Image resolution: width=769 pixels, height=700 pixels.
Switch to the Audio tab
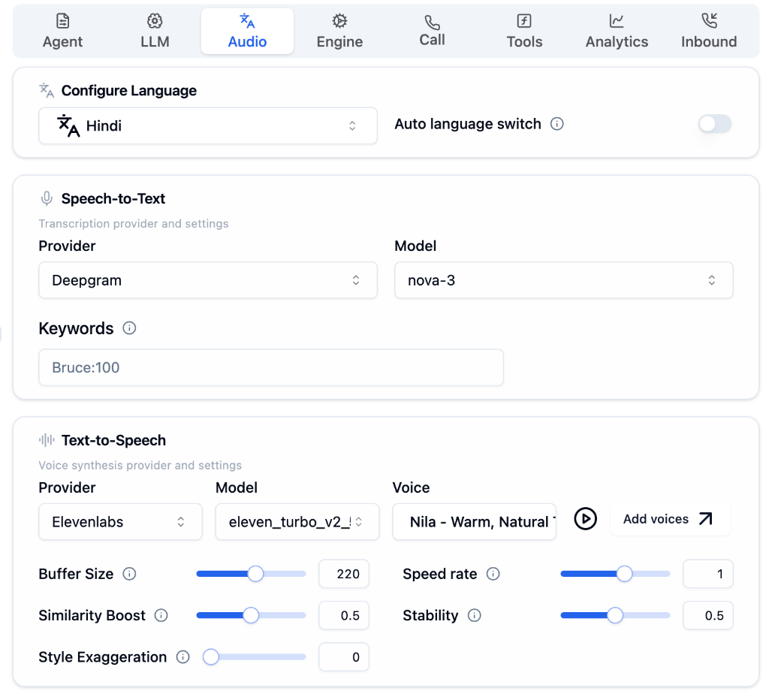247,31
